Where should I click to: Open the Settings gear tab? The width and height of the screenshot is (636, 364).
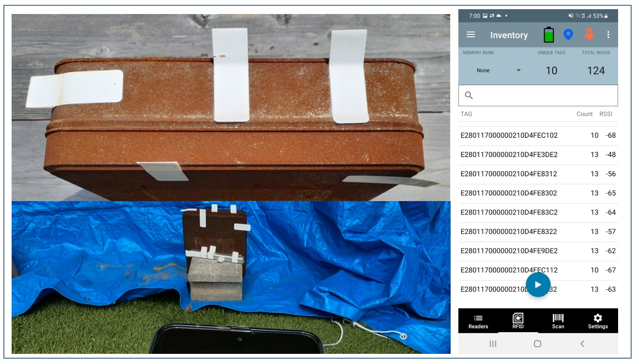598,321
